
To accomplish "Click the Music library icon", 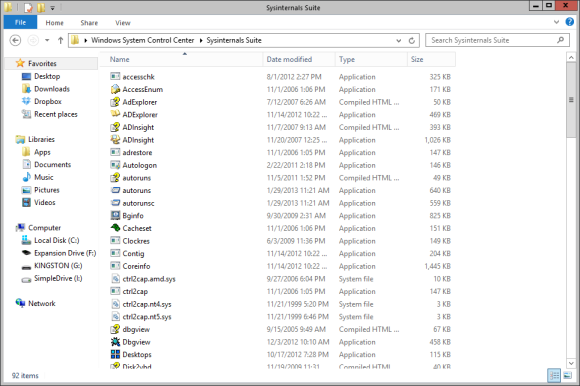I will coord(26,177).
